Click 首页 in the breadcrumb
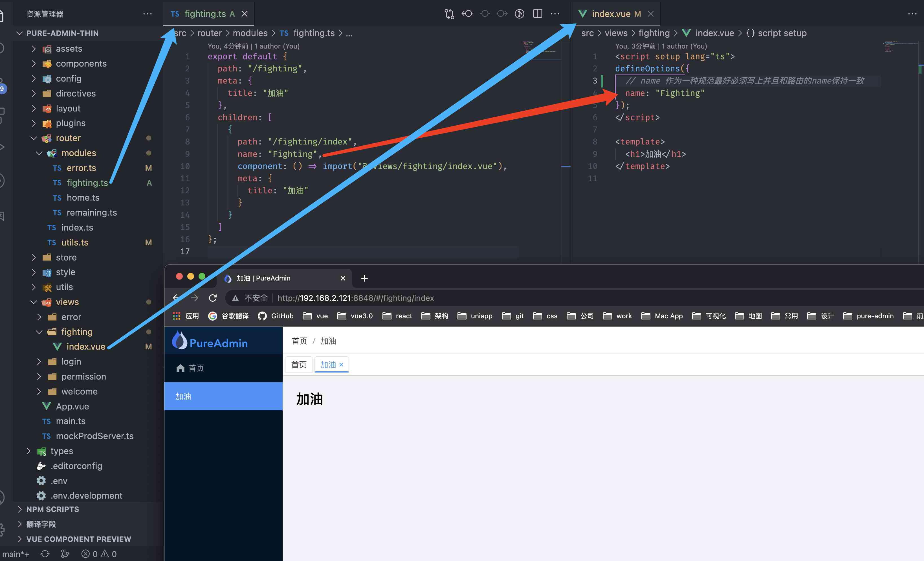924x561 pixels. pyautogui.click(x=299, y=341)
